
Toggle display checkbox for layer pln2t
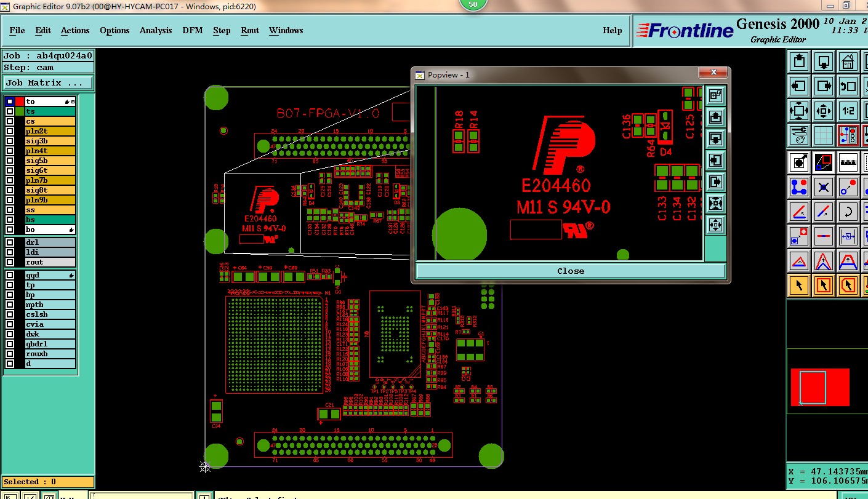[9, 131]
